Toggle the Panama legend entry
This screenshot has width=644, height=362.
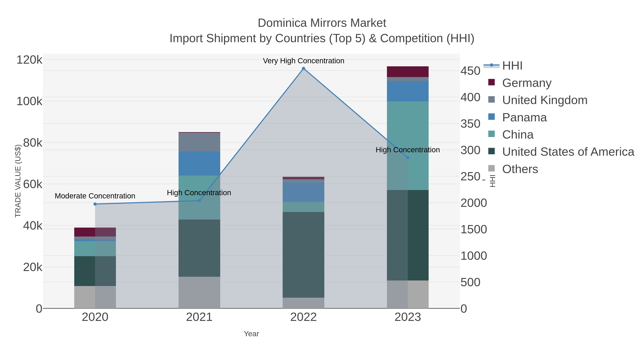(x=518, y=117)
